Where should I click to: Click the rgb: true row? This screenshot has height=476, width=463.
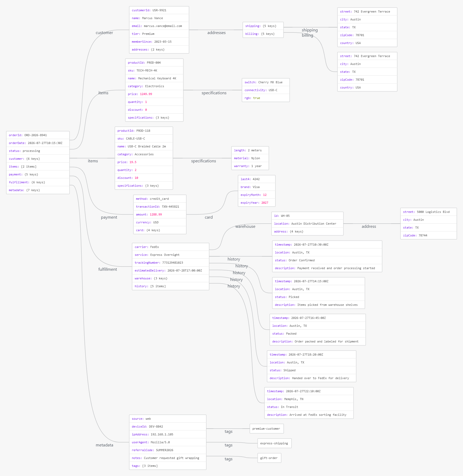point(266,98)
